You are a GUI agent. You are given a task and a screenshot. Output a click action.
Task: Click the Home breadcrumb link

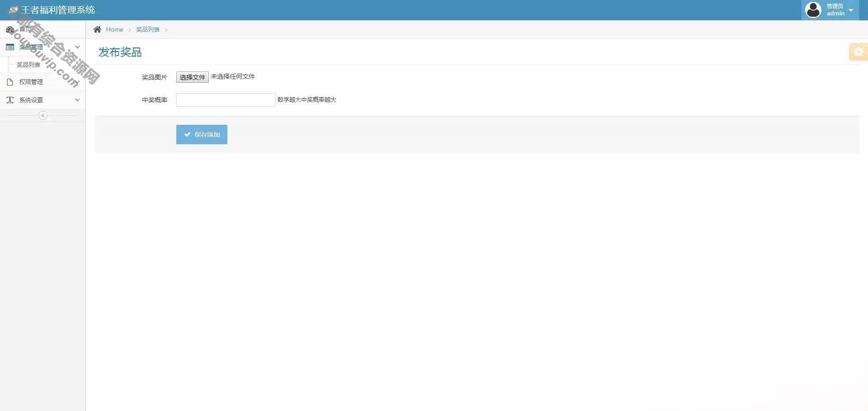(x=114, y=29)
